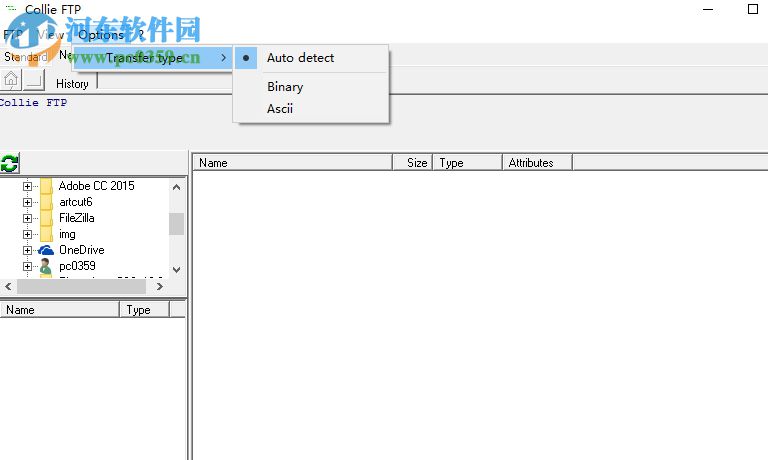Expand the OneDrive tree node
The image size is (768, 460).
tap(27, 250)
